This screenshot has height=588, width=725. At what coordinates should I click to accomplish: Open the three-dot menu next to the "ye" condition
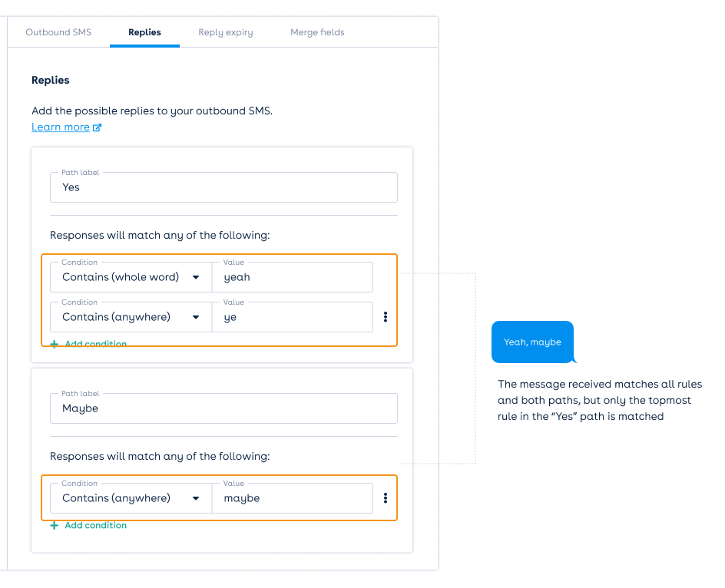(385, 316)
